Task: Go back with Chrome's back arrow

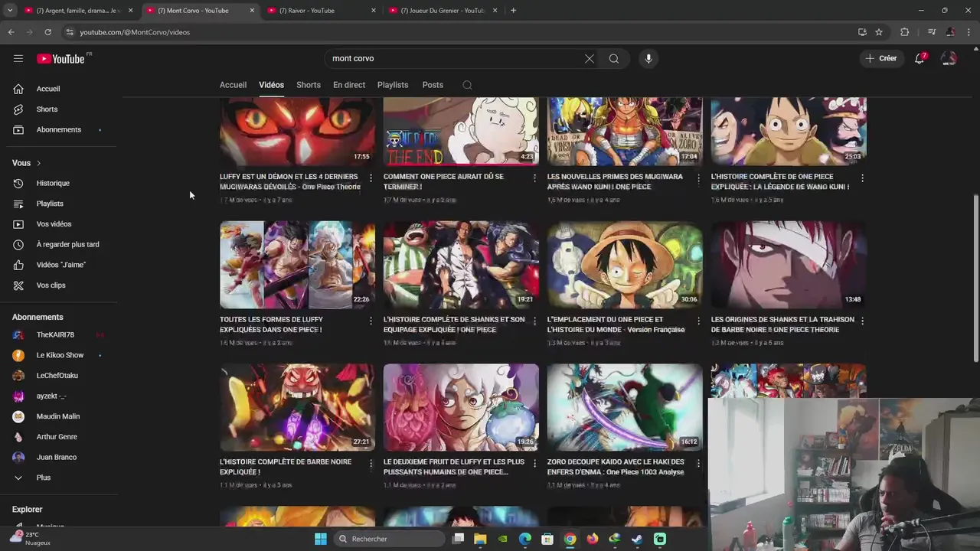Action: pyautogui.click(x=11, y=32)
